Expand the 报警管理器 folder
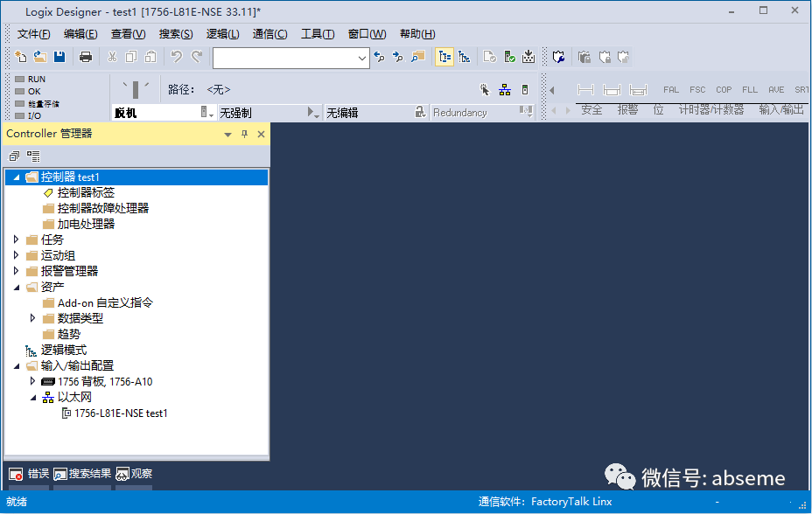 pos(16,270)
